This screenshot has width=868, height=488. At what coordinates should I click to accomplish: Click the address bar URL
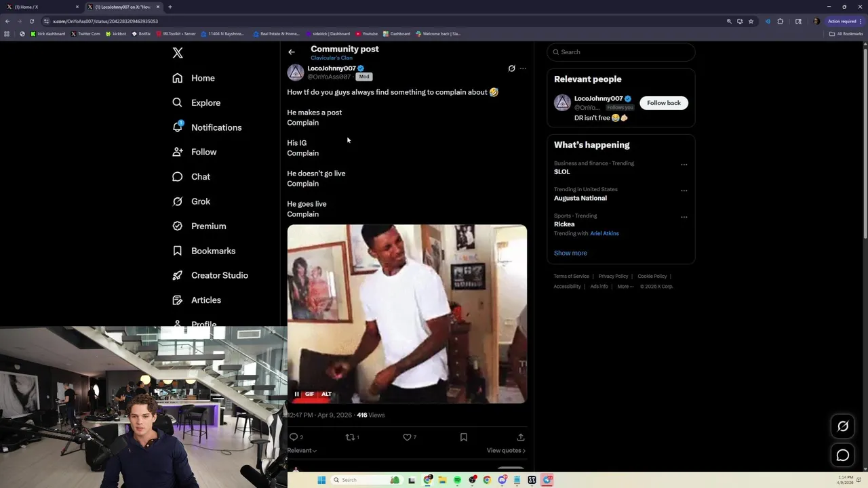tap(105, 21)
